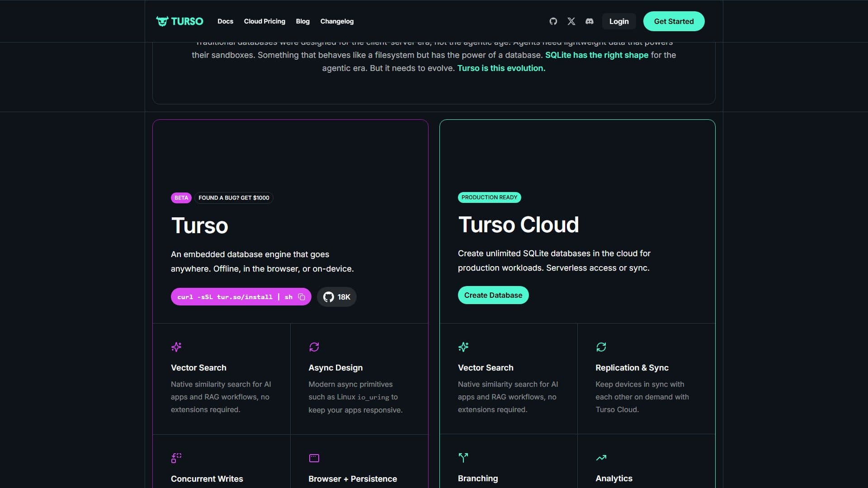
Task: Click the Browser + Persistence window icon
Action: click(314, 458)
